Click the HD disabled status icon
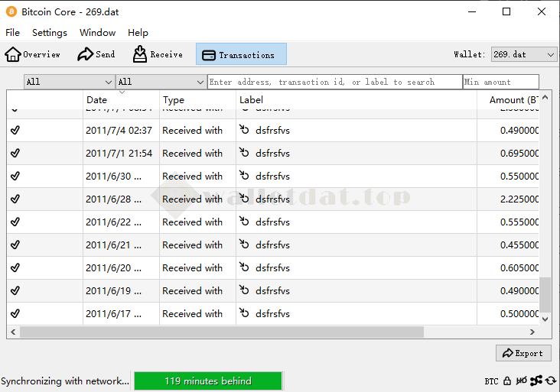This screenshot has width=560, height=392. 522,381
